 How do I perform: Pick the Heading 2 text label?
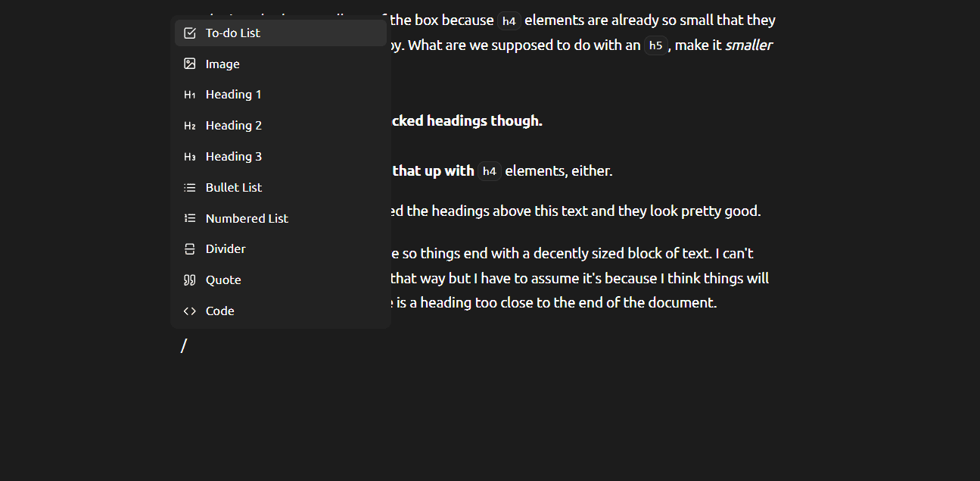(234, 126)
